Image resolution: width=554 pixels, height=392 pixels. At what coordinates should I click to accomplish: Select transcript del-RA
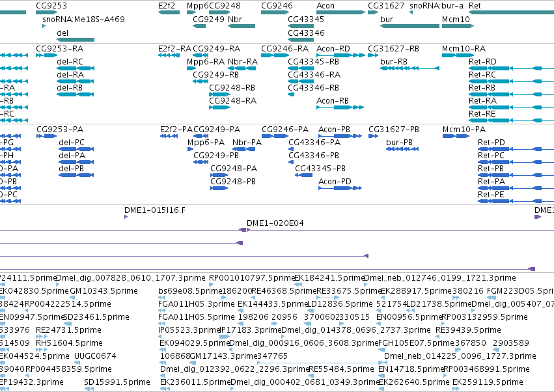tap(76, 81)
